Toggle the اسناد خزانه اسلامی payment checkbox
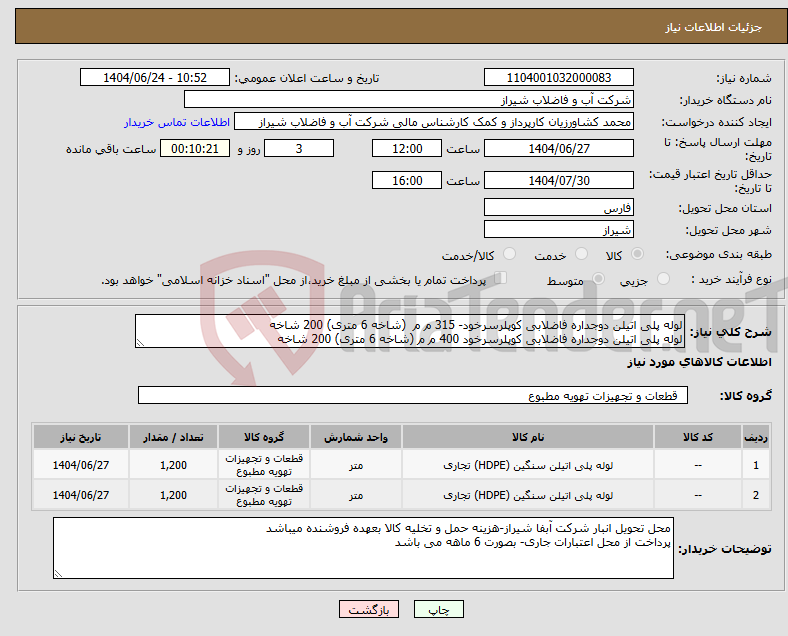The height and width of the screenshot is (636, 788). [x=501, y=279]
